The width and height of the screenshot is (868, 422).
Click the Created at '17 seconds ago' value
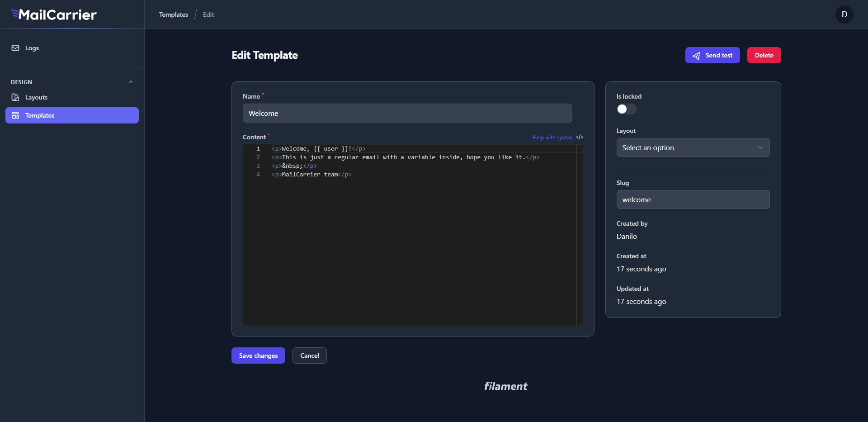(641, 269)
